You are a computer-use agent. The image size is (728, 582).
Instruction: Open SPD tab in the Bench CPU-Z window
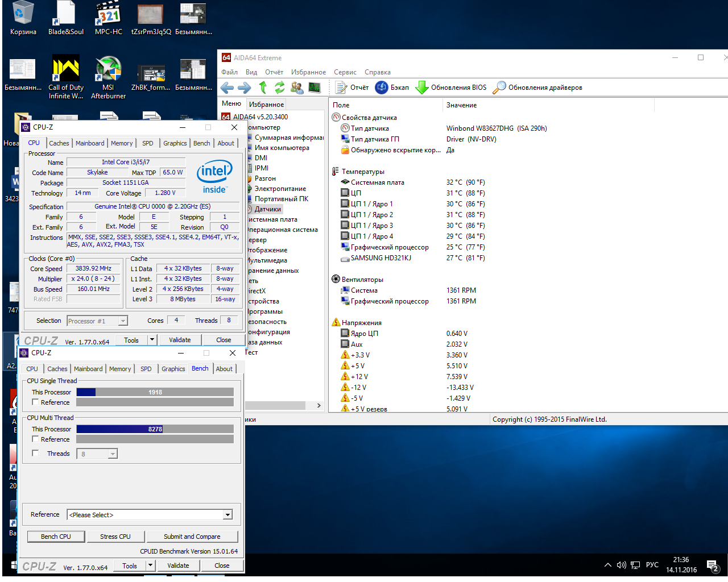pos(146,369)
